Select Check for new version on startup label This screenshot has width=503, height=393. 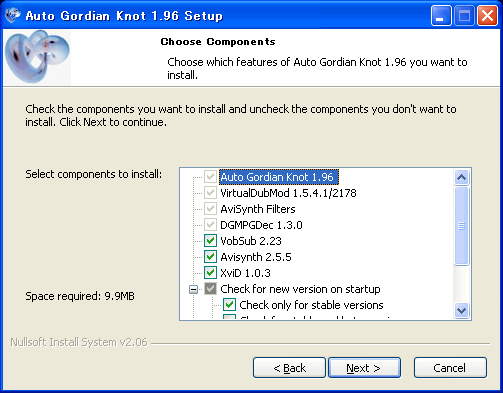click(x=300, y=289)
